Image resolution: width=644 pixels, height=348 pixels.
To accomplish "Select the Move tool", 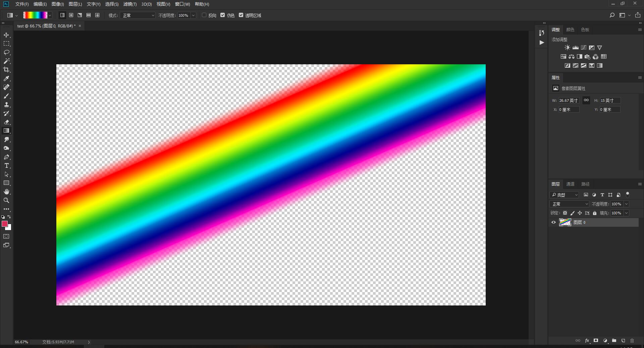I will coord(6,35).
